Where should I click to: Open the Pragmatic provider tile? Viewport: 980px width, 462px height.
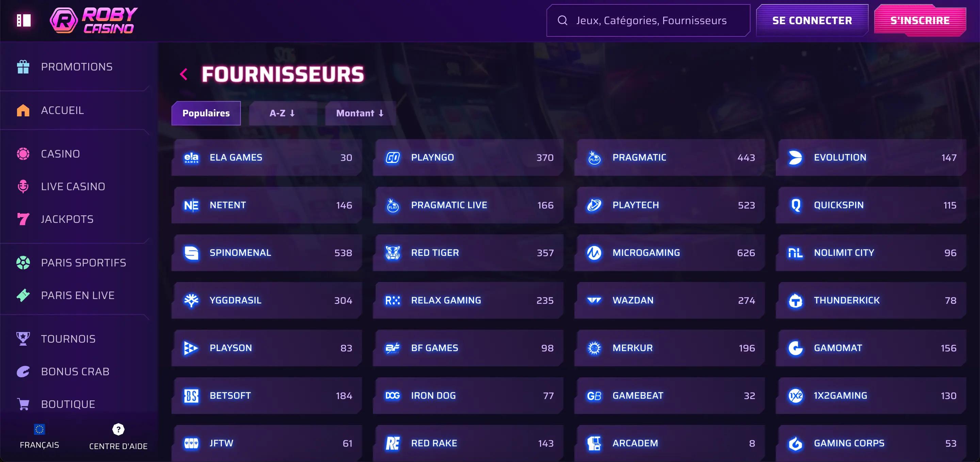(669, 158)
